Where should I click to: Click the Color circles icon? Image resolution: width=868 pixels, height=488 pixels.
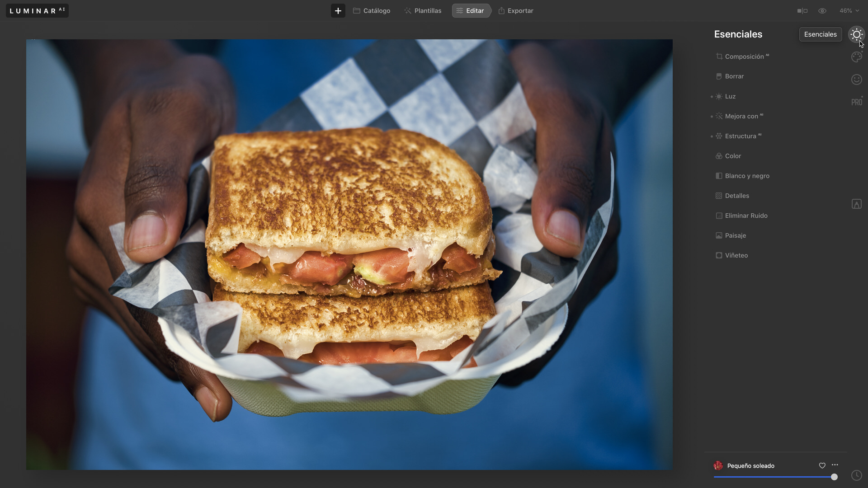719,156
